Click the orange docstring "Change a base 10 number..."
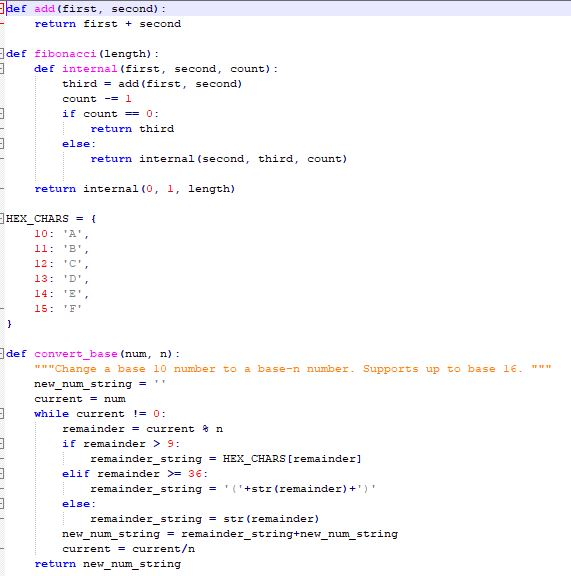Image resolution: width=571 pixels, height=576 pixels. pyautogui.click(x=293, y=369)
